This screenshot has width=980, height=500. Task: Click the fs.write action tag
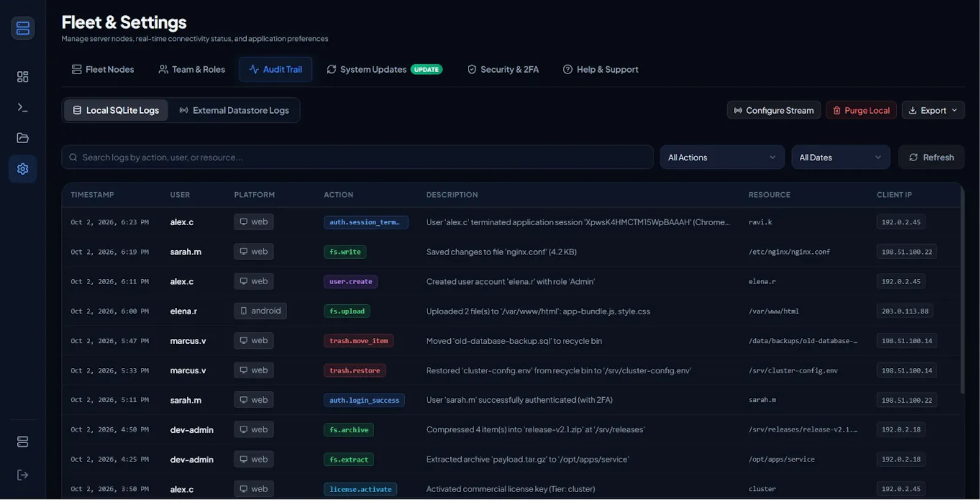pos(345,252)
